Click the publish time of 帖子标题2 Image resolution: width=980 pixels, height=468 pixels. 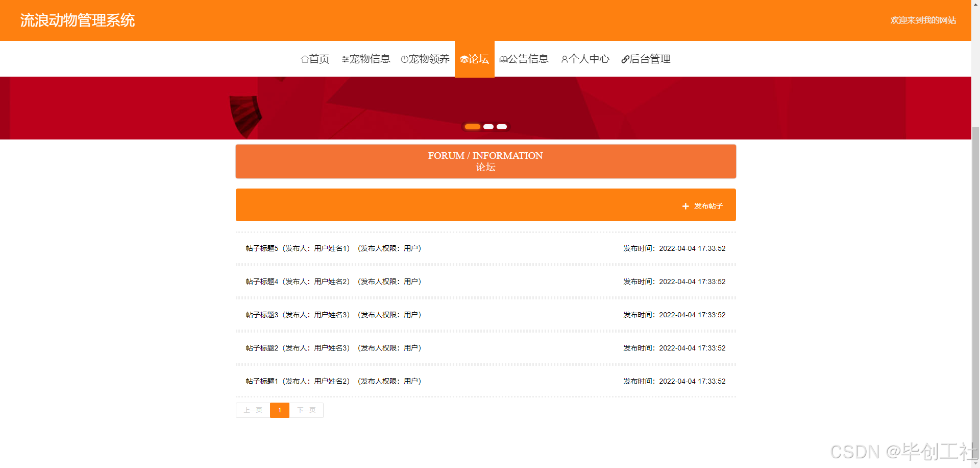pyautogui.click(x=674, y=348)
